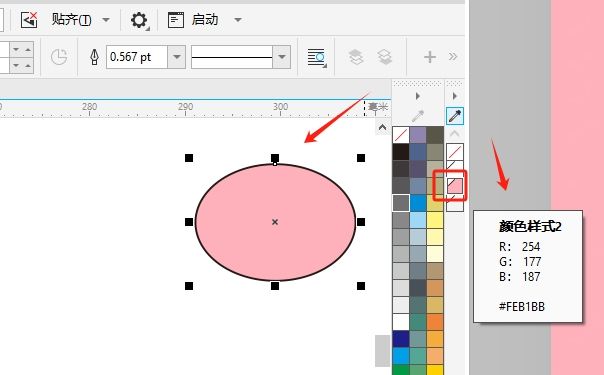Click the bottom-right selection handle
The width and height of the screenshot is (604, 375).
pos(361,286)
